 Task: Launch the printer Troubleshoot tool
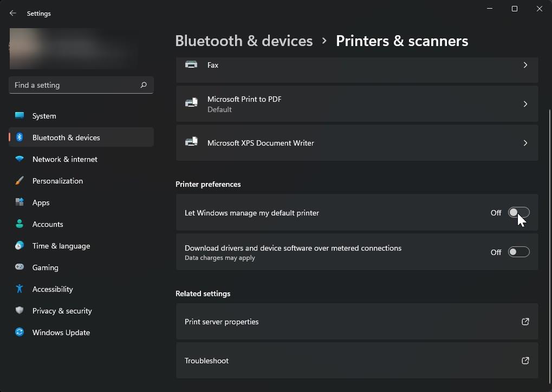click(357, 361)
